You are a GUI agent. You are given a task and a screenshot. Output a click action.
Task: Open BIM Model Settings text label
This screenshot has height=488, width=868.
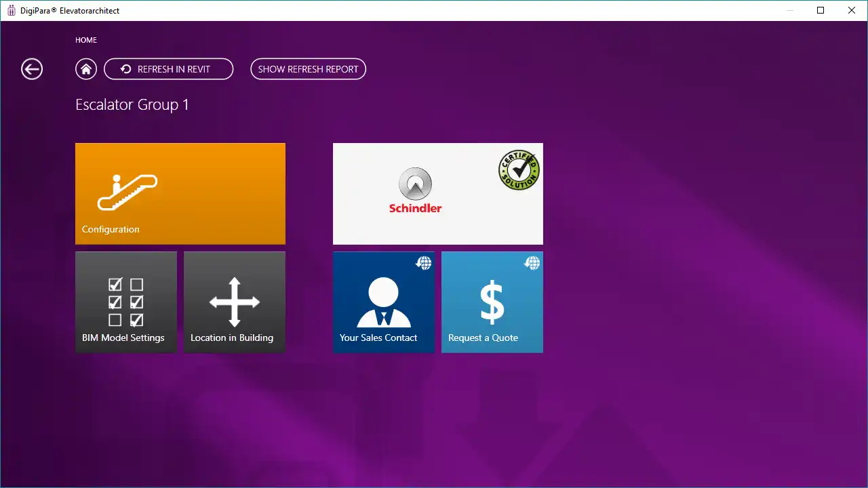point(123,338)
